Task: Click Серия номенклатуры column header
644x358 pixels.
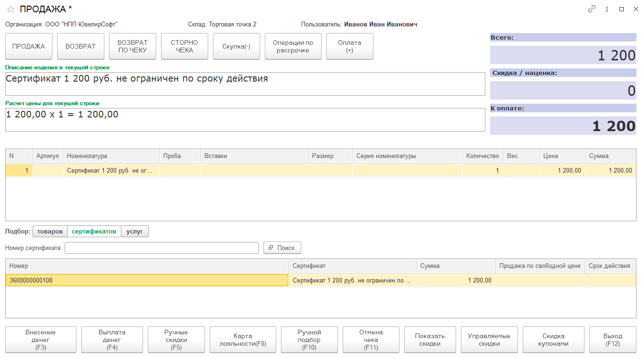Action: tap(407, 156)
